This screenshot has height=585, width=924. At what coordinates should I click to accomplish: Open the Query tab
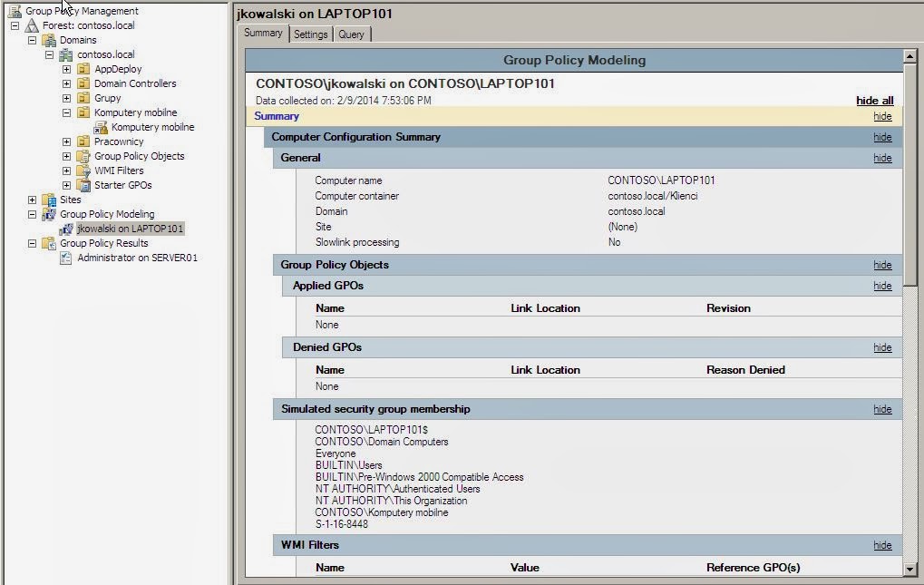point(352,33)
